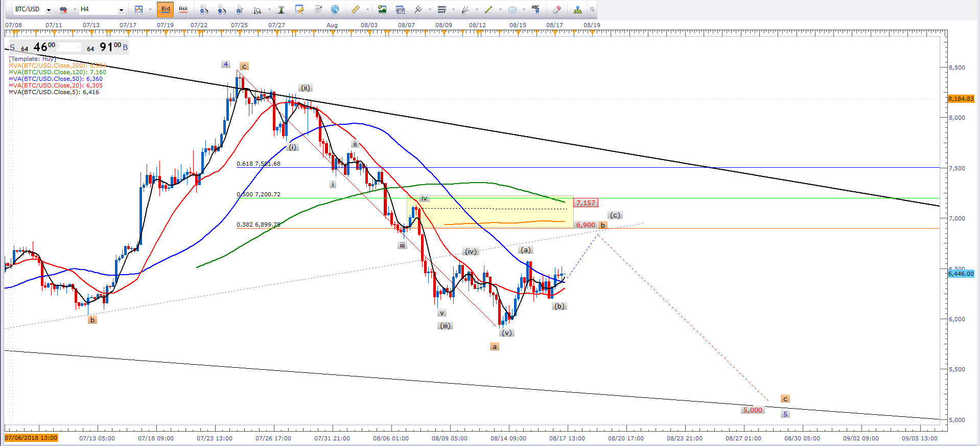Open the BTC/USD symbol dropdown

click(x=49, y=10)
